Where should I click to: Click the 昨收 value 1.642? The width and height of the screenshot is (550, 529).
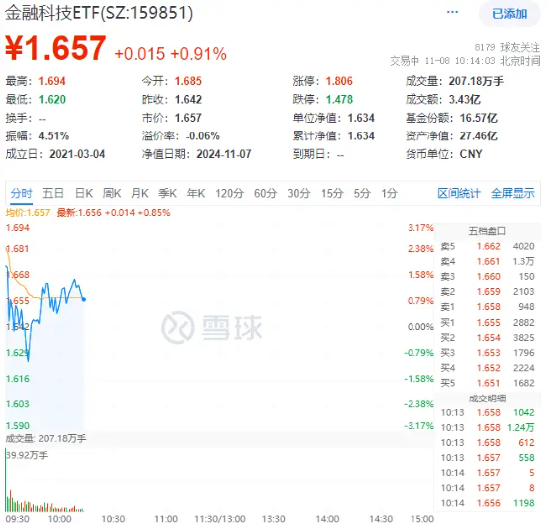coord(188,100)
